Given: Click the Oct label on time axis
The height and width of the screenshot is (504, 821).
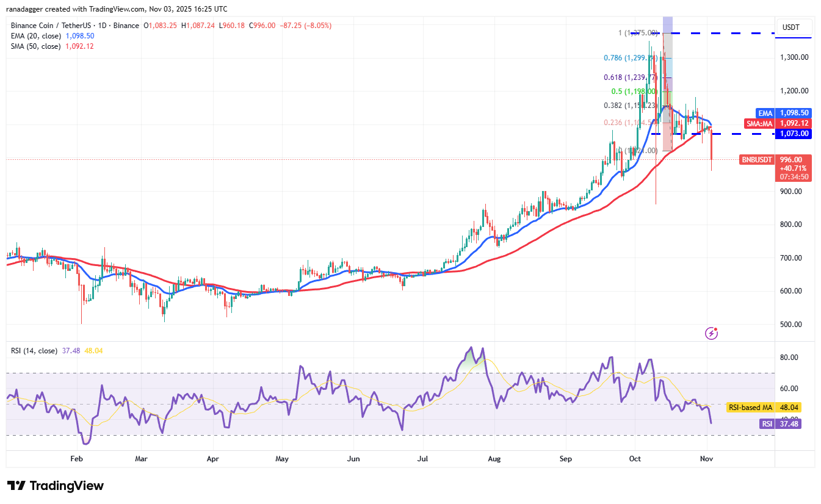Looking at the screenshot, I should click(635, 458).
